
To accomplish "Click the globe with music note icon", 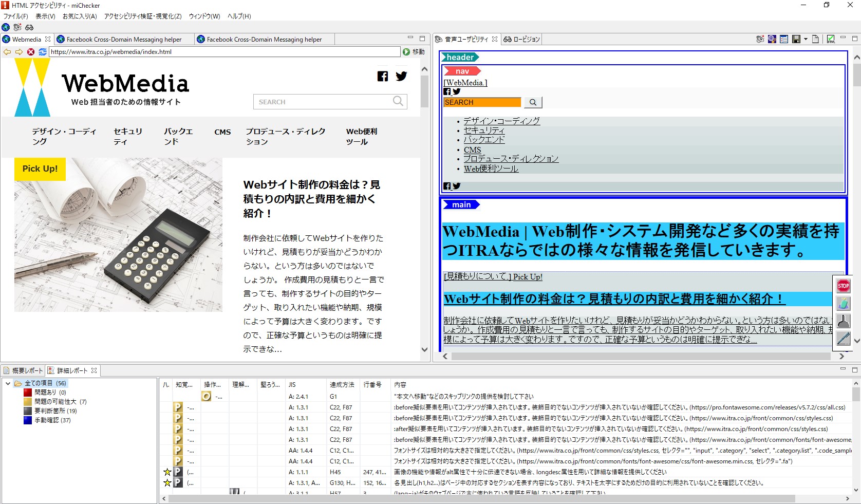I will (772, 39).
